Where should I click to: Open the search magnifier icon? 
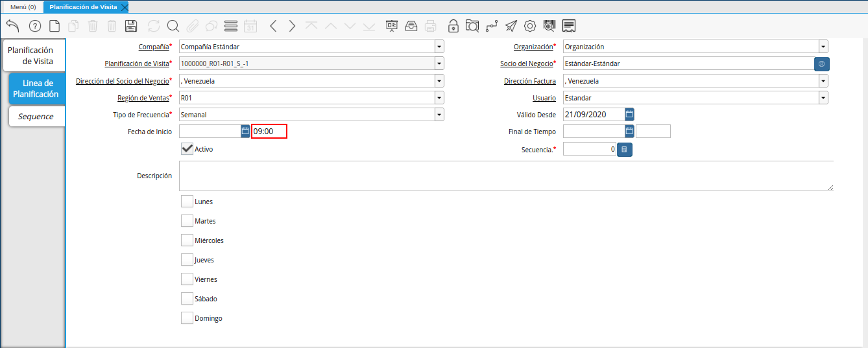[x=173, y=26]
